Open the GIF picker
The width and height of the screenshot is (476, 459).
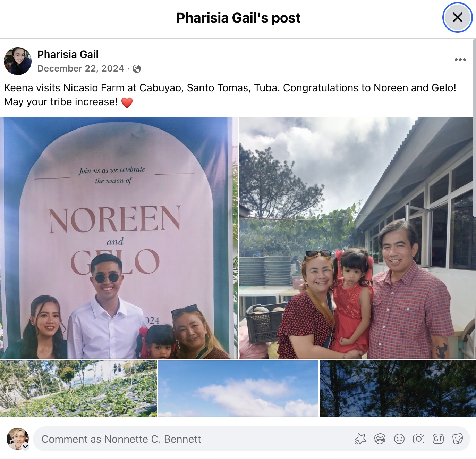tap(438, 439)
